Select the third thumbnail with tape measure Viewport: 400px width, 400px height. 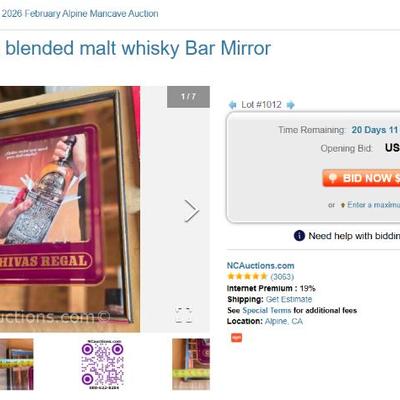pos(191,364)
